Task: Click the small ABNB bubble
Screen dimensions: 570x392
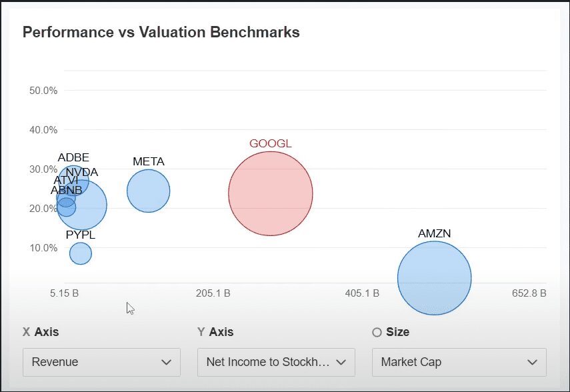Action: 66,208
